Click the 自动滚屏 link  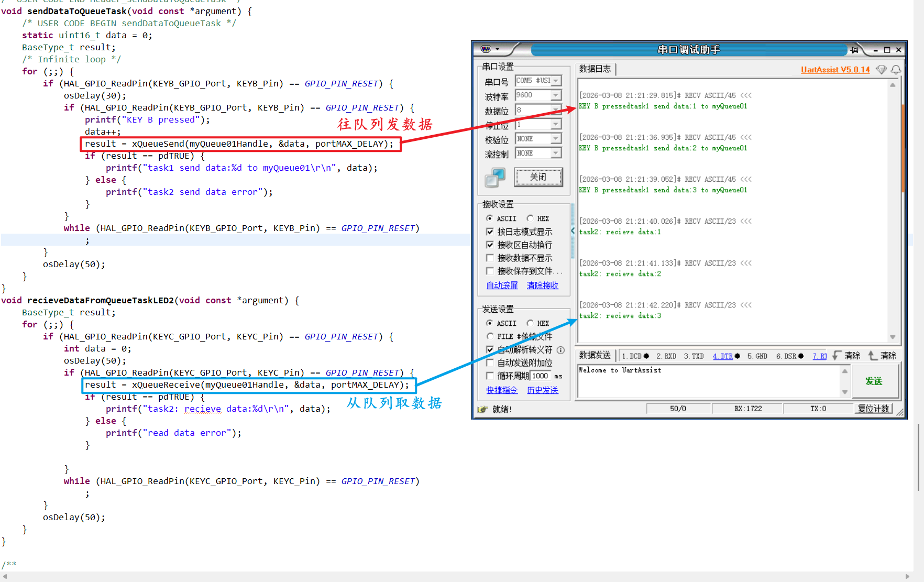click(x=502, y=285)
